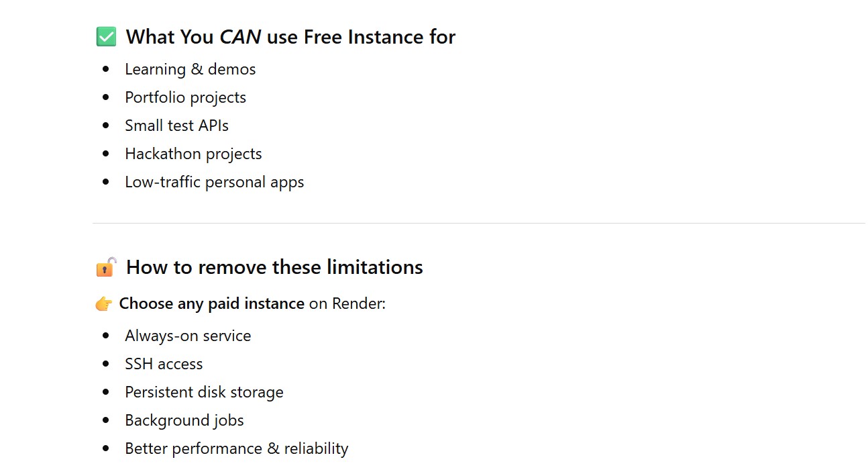Click the bullet dot before "Learning & demos"

pyautogui.click(x=105, y=69)
